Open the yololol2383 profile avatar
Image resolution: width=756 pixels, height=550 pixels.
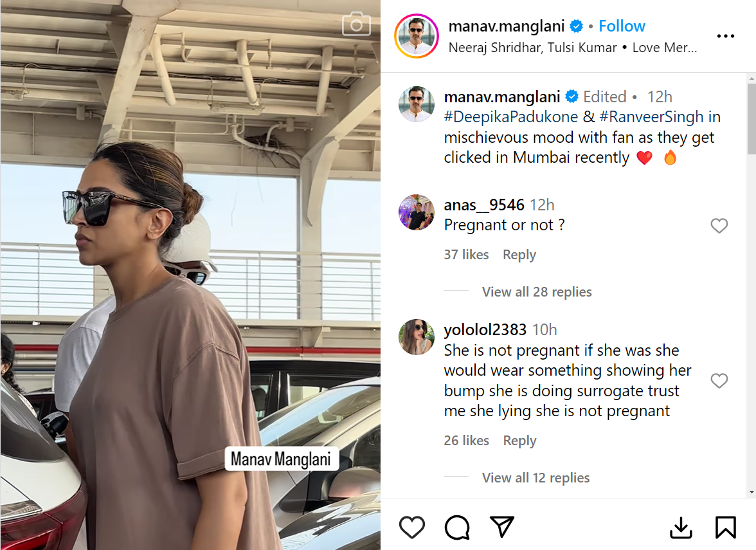click(417, 337)
